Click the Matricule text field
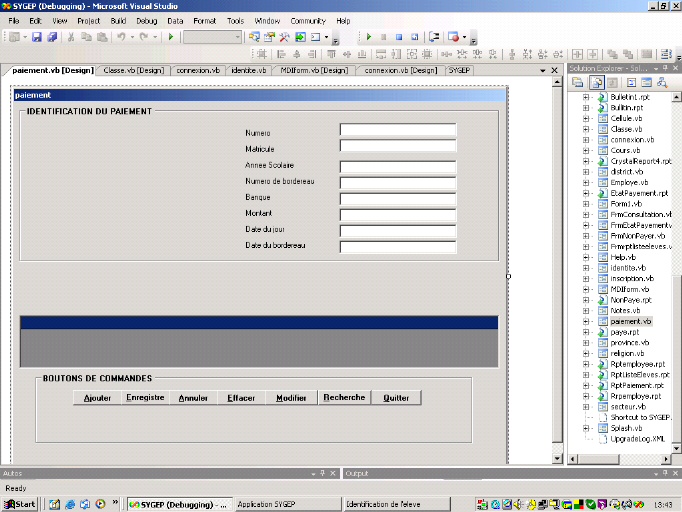The image size is (682, 512). (x=397, y=146)
